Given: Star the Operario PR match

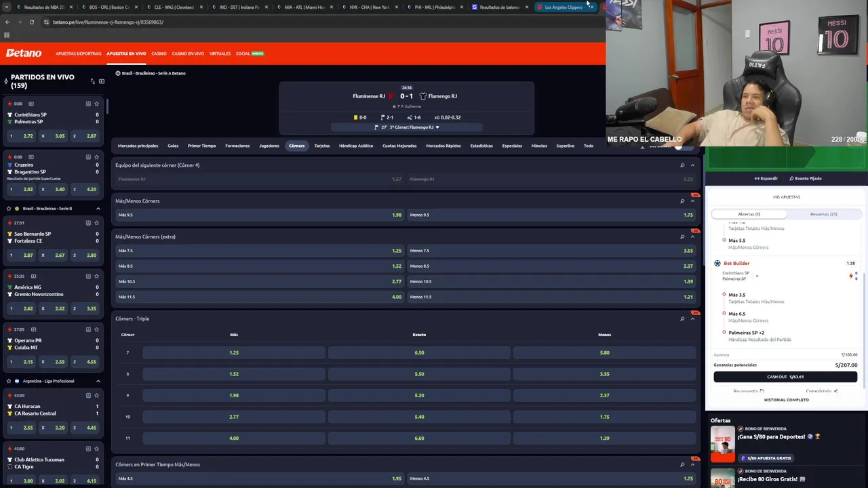Looking at the screenshot, I should (x=96, y=329).
